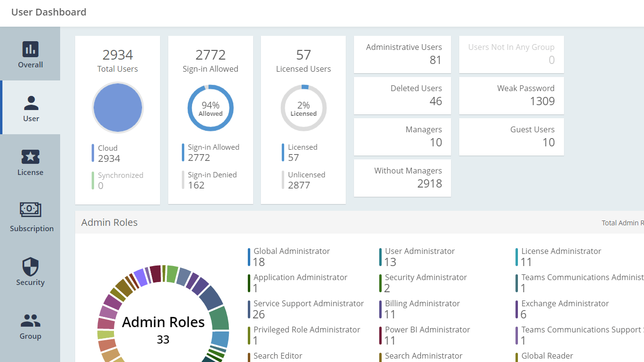Click the User sidebar icon
Image resolution: width=644 pixels, height=362 pixels.
coord(30,108)
